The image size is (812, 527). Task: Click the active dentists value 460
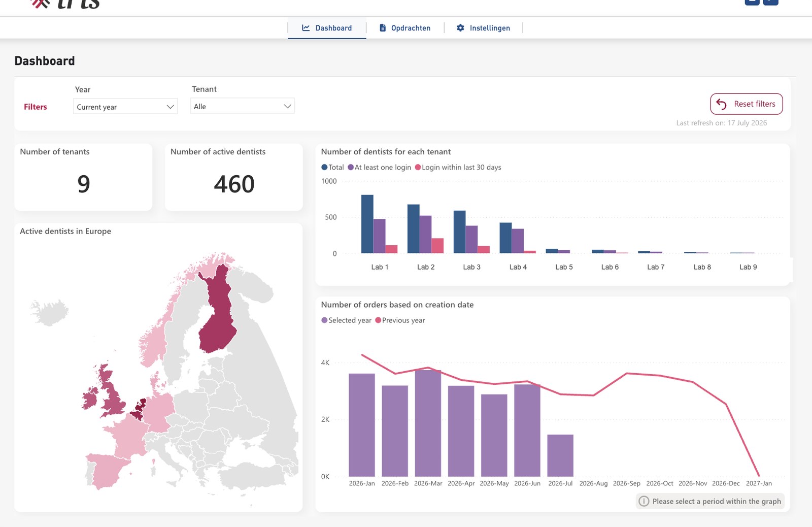click(234, 184)
